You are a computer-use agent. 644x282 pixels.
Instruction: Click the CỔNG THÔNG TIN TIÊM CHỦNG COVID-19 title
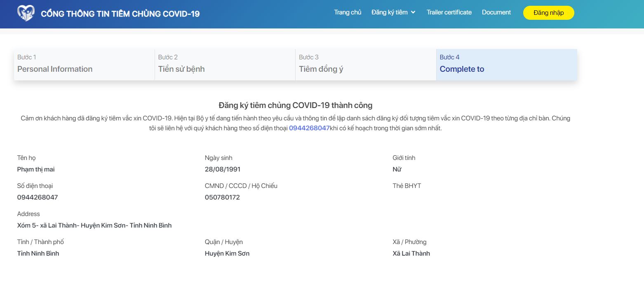[120, 14]
